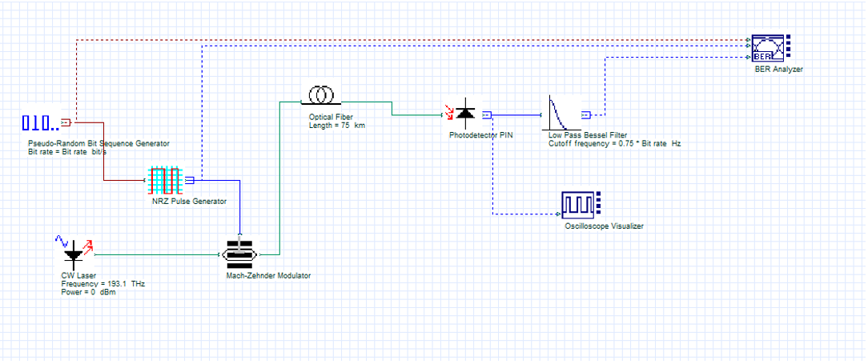Image resolution: width=868 pixels, height=364 pixels.
Task: Select the Pseudo-Random Bit Sequence Generator icon
Action: pyautogui.click(x=39, y=123)
